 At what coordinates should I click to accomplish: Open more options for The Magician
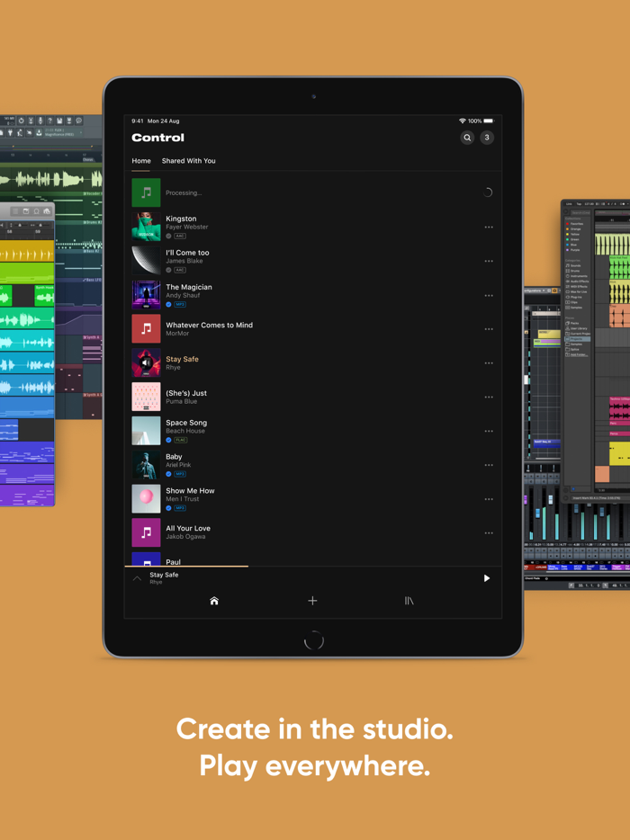coord(489,296)
